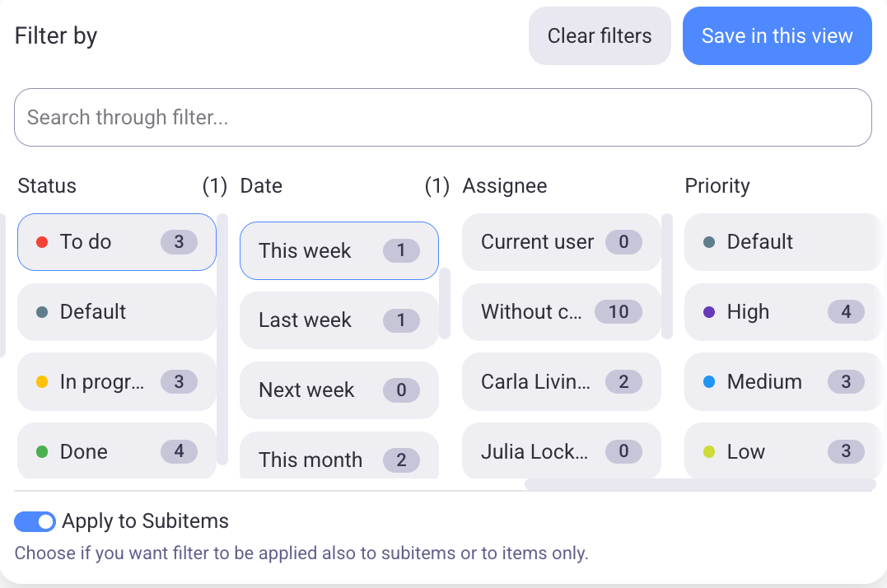Select Last week date filter

tap(338, 320)
